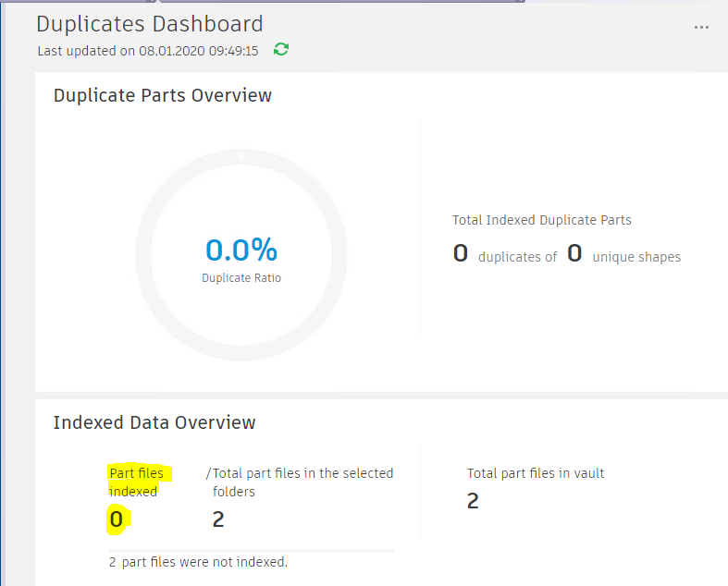Click the zero before 'unique shapes'
Screen dimensions: 728x586
574,253
